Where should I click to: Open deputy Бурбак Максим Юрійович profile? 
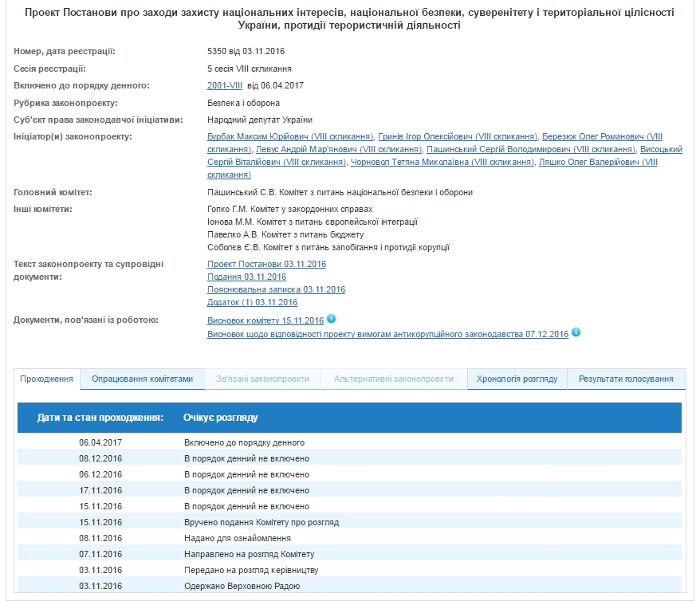(290, 137)
